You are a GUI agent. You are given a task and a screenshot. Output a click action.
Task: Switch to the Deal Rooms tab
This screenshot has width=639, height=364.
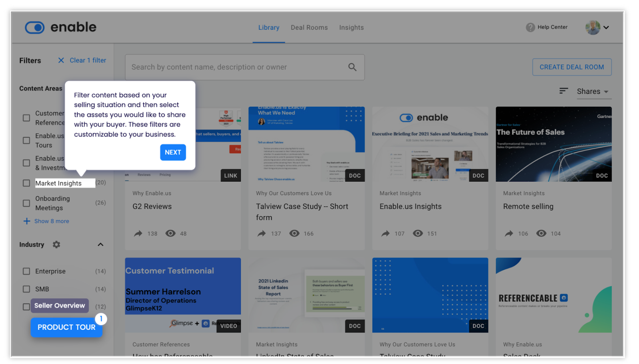[309, 27]
